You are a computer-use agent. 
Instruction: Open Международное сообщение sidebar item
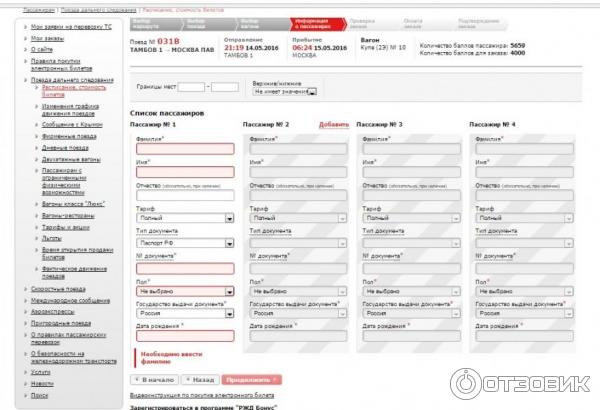tap(66, 299)
